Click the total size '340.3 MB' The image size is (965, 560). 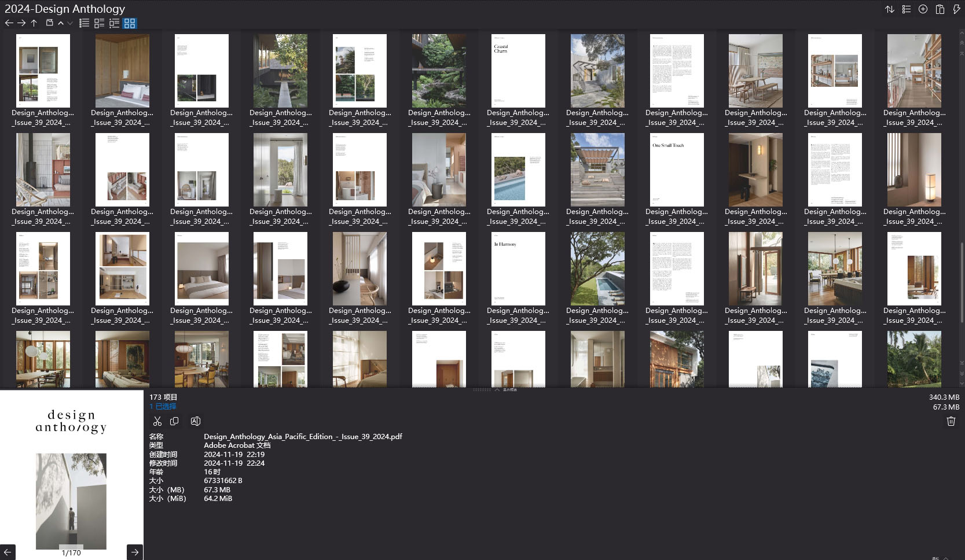944,397
